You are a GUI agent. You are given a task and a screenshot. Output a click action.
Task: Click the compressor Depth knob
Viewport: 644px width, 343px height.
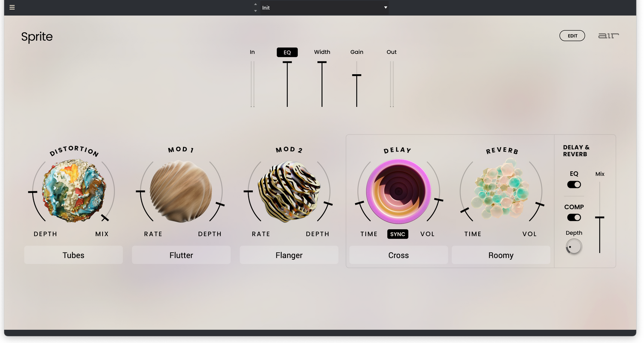coord(574,247)
